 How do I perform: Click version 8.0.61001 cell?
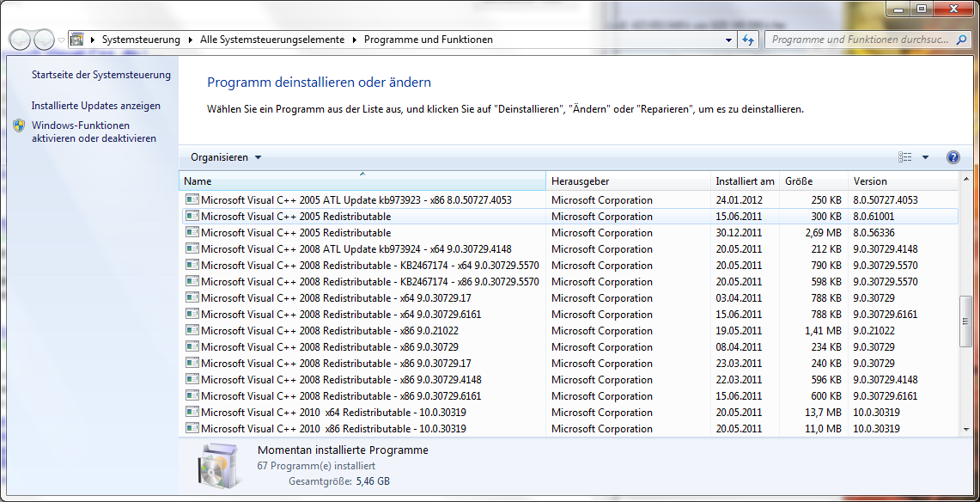[x=875, y=217]
